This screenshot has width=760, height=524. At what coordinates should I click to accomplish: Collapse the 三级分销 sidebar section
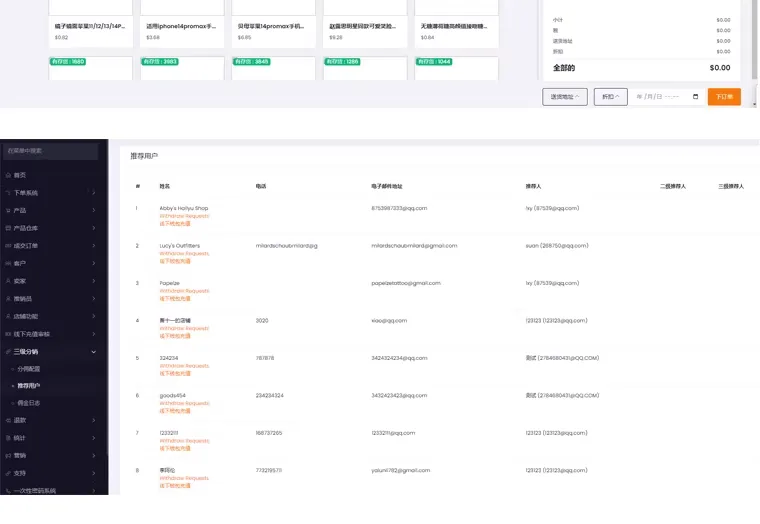(x=93, y=352)
